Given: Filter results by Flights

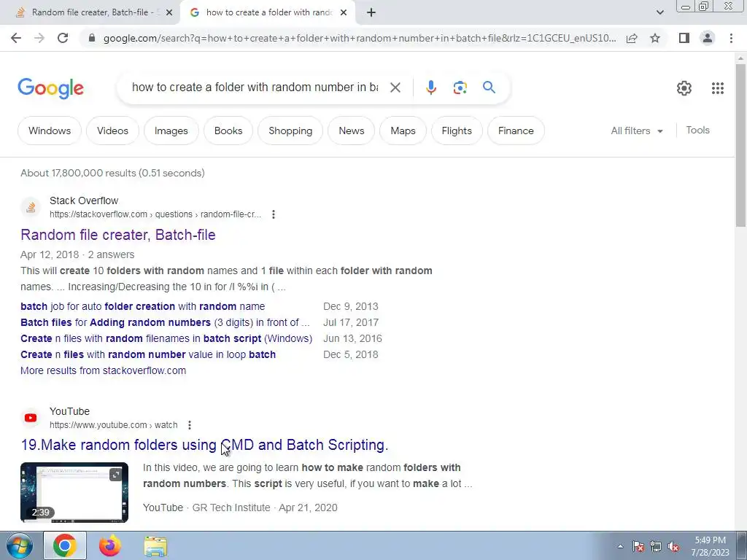Looking at the screenshot, I should (457, 131).
